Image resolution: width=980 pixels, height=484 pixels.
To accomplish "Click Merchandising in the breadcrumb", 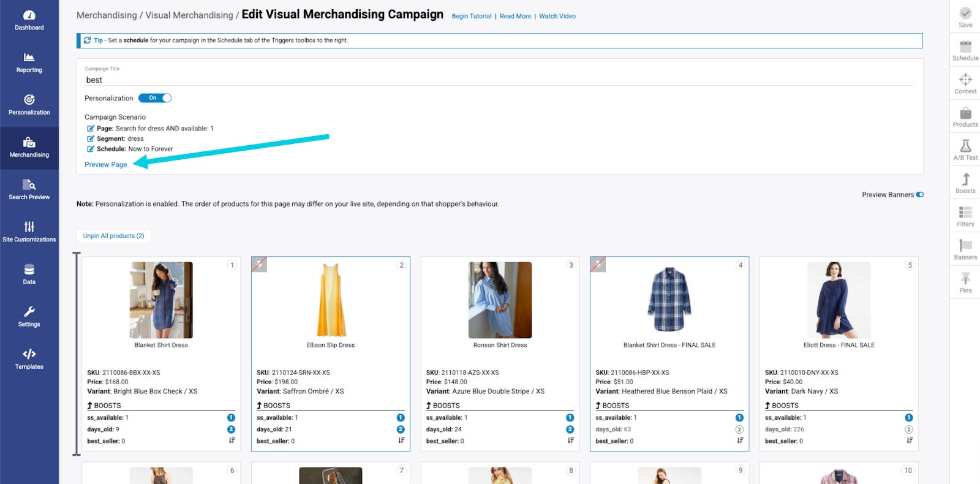I will click(107, 15).
